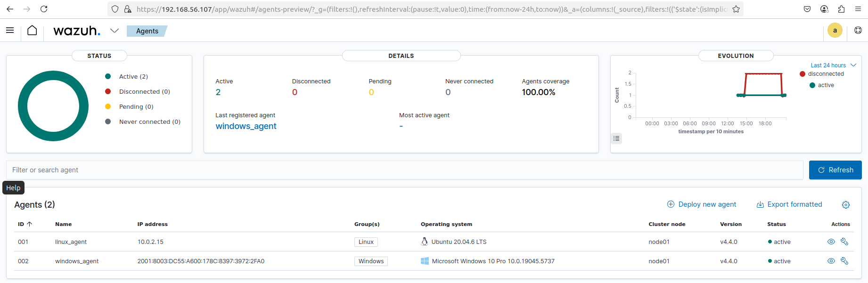Click the Windows group badge

(x=371, y=261)
